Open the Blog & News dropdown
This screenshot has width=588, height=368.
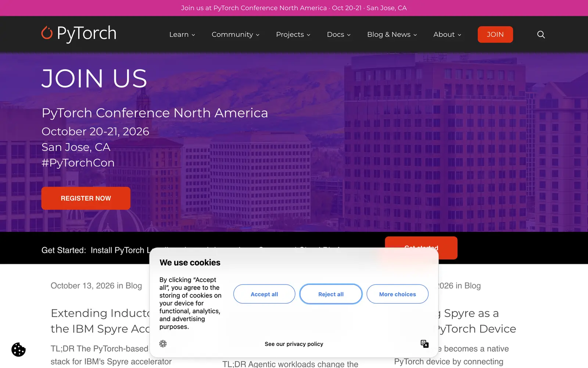(392, 35)
